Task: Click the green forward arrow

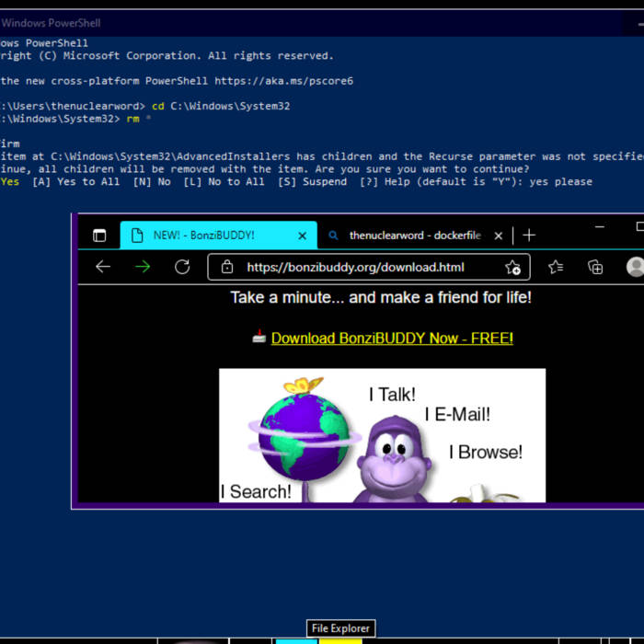Action: (x=143, y=267)
